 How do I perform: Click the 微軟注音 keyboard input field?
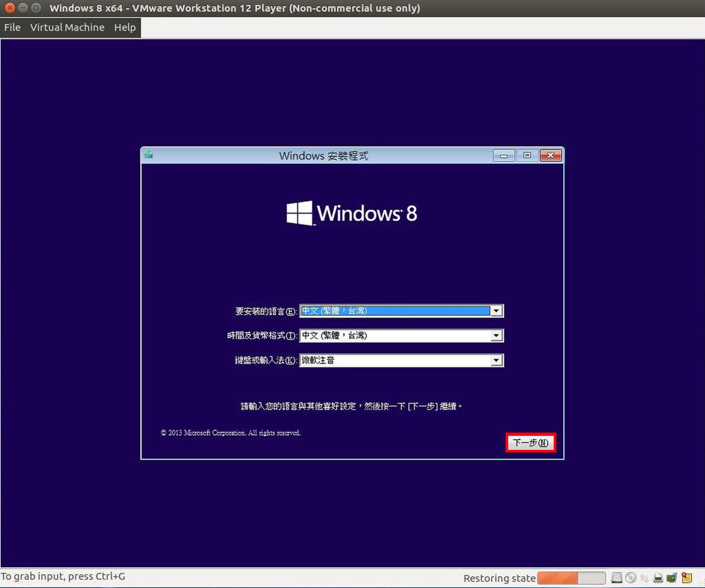pos(401,360)
